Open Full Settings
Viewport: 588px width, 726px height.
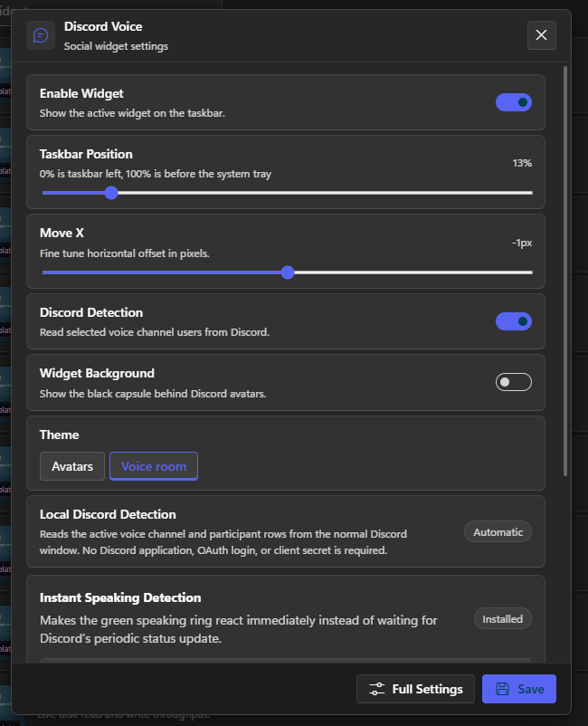point(415,689)
